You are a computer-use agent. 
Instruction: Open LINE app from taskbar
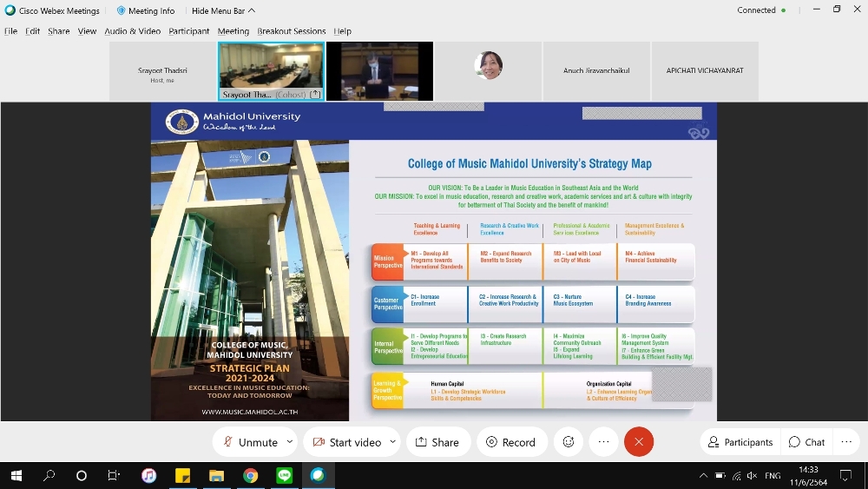pos(284,476)
